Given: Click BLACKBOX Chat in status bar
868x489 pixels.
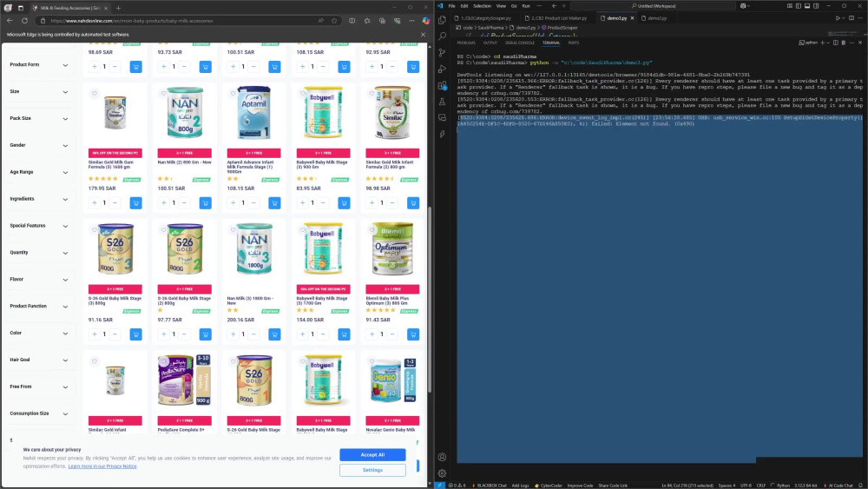Looking at the screenshot, I should coord(490,486).
